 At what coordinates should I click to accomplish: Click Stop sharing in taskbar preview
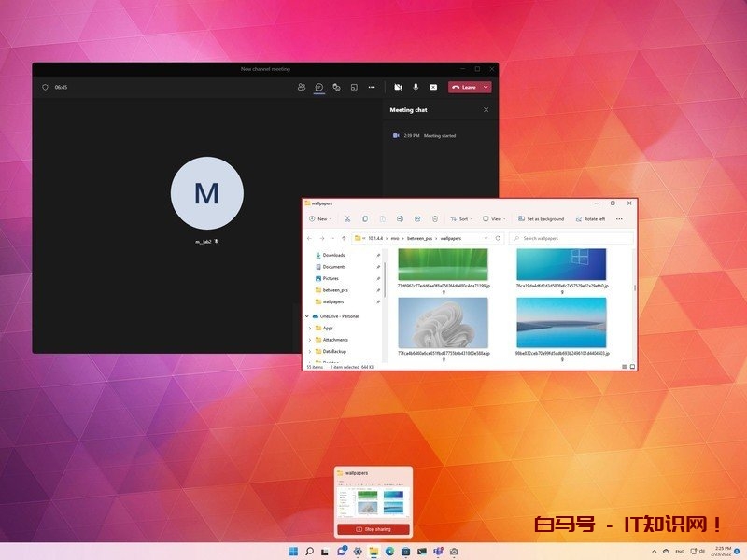[373, 529]
